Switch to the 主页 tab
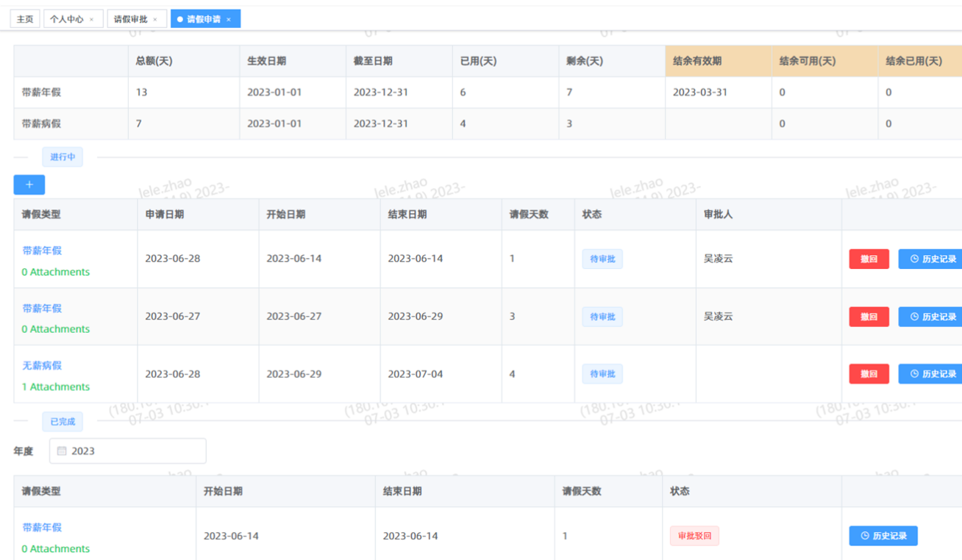Viewport: 962px width, 560px height. 25,19
